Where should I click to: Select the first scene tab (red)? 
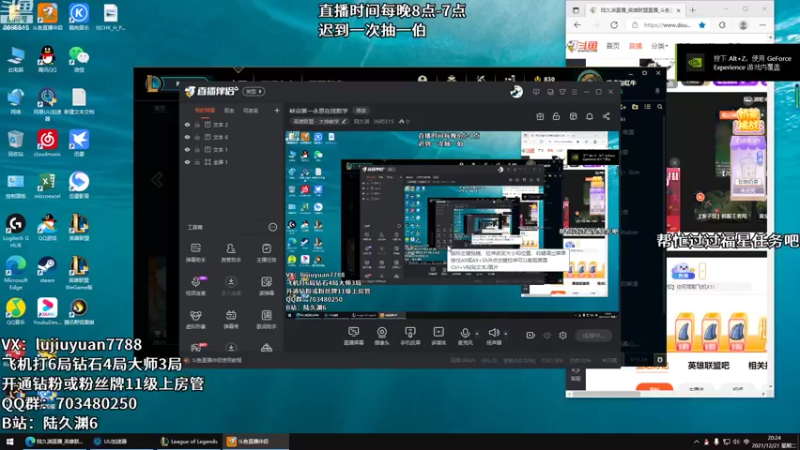(205, 111)
